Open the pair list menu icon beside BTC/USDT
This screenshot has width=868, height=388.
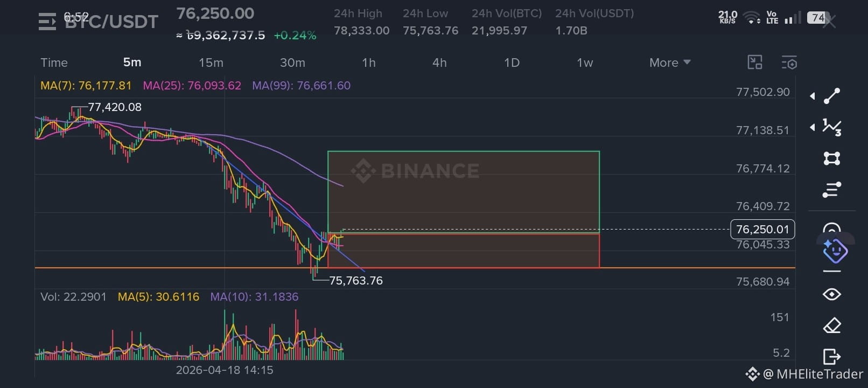click(47, 22)
